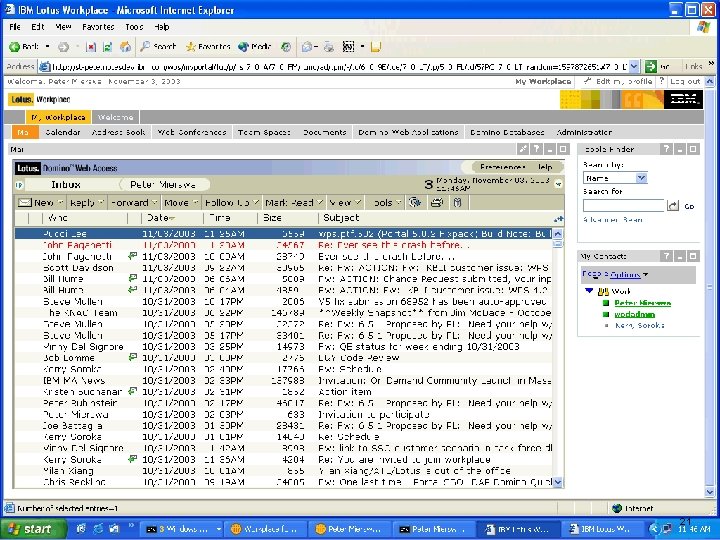Open the Team Spaces tab
This screenshot has width=720, height=540.
click(x=264, y=132)
